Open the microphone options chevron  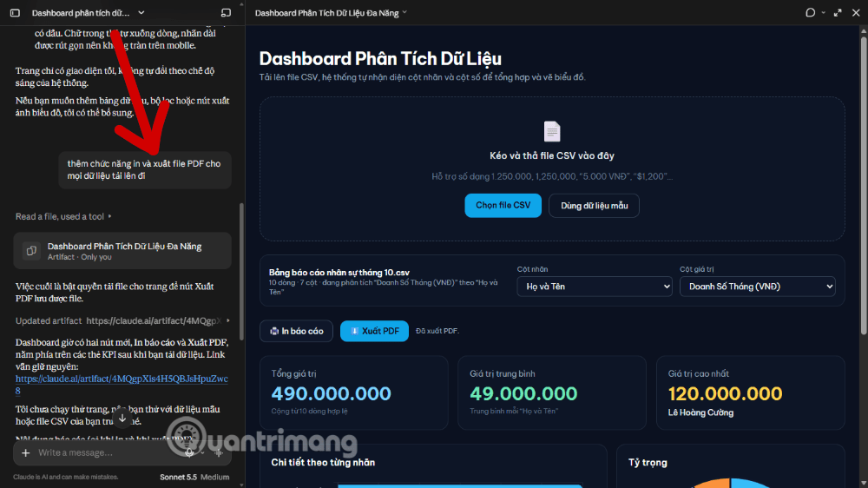click(x=202, y=453)
